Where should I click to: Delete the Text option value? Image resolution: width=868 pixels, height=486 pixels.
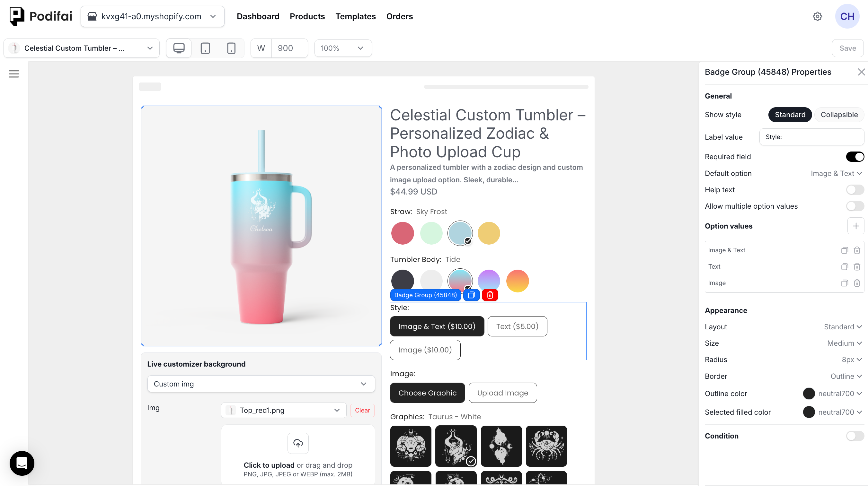(856, 267)
